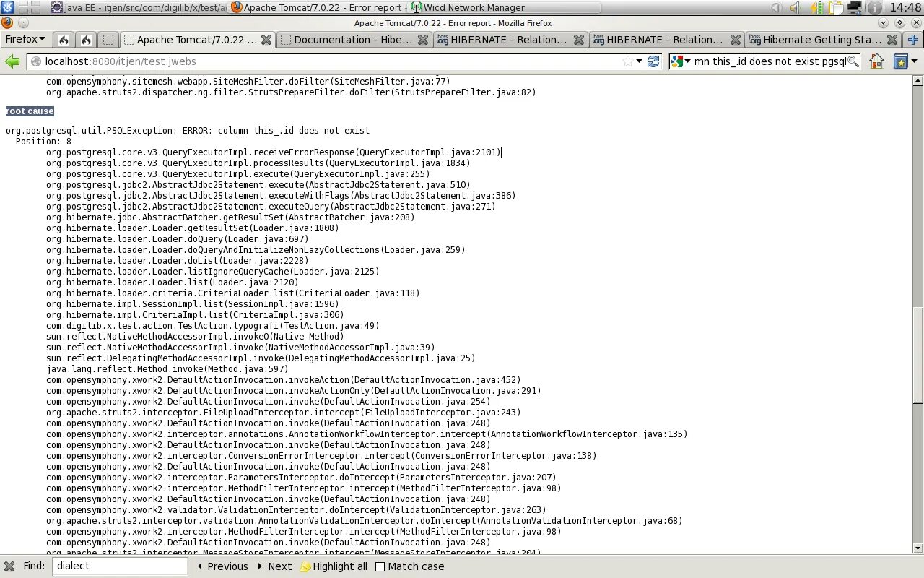This screenshot has height=578, width=924.
Task: Open a new tab with plus button
Action: coord(913,40)
